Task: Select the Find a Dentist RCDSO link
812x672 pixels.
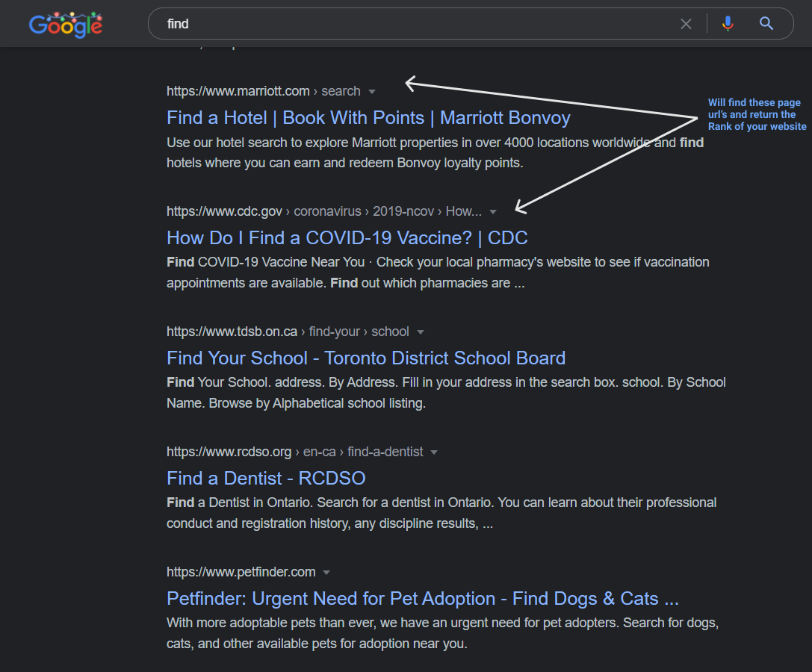Action: click(266, 478)
